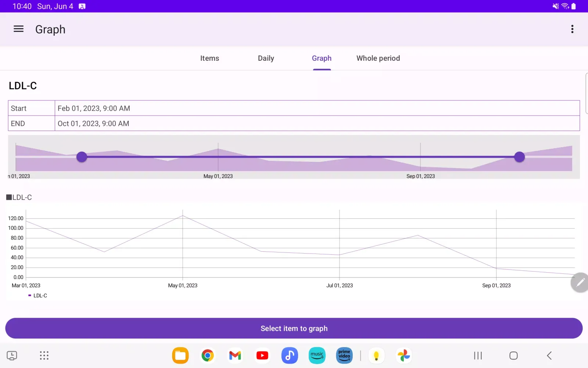Click the left range slider handle
The height and width of the screenshot is (368, 588).
[x=82, y=157]
